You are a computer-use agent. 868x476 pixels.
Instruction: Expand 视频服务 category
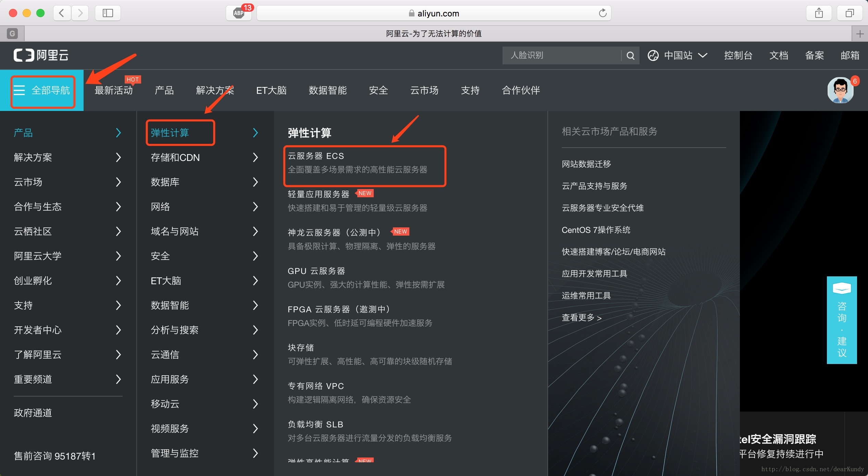pyautogui.click(x=205, y=429)
